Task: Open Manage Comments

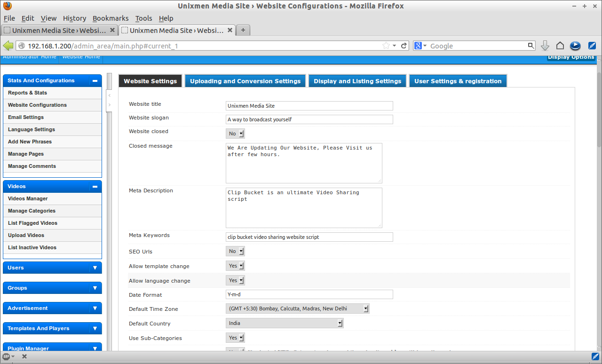Action: pyautogui.click(x=32, y=166)
